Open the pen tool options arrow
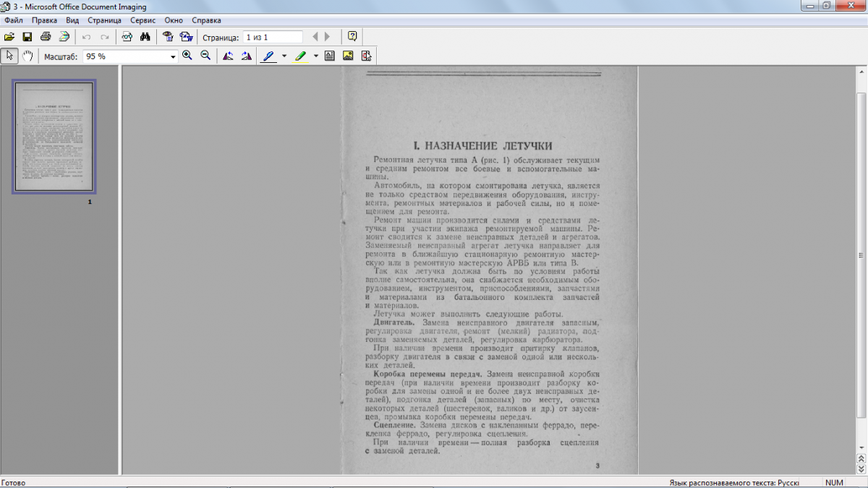The height and width of the screenshot is (488, 868). tap(284, 56)
